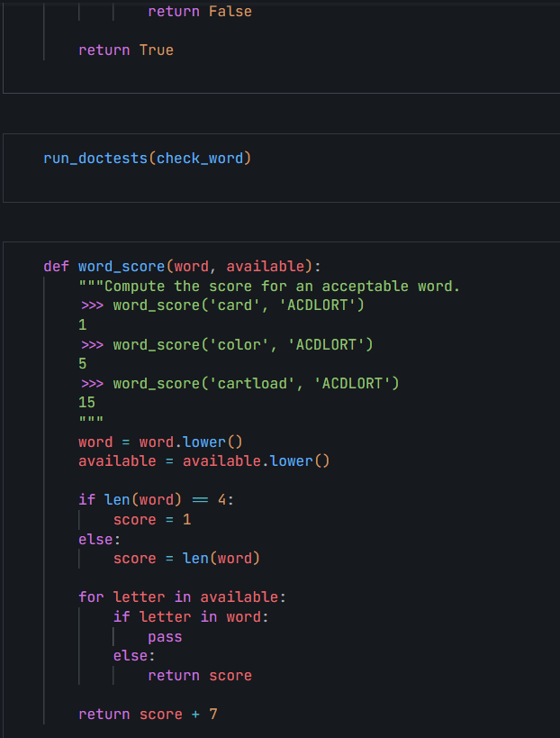Viewport: 560px width, 738px height.
Task: Click 'def word_score' function name
Action: (x=122, y=267)
